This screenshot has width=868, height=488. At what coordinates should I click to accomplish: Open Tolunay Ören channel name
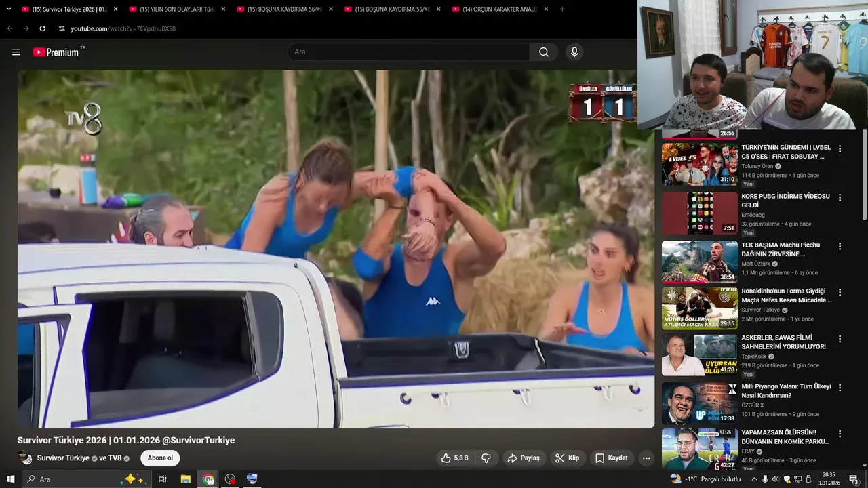coord(757,166)
